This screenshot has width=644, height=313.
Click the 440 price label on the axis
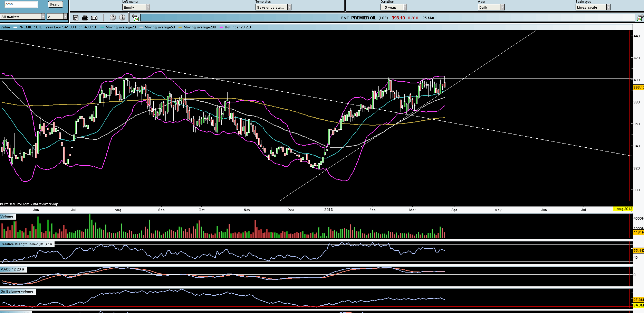tap(636, 36)
